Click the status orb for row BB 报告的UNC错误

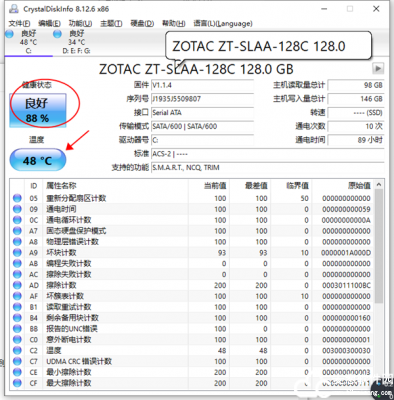tap(17, 329)
